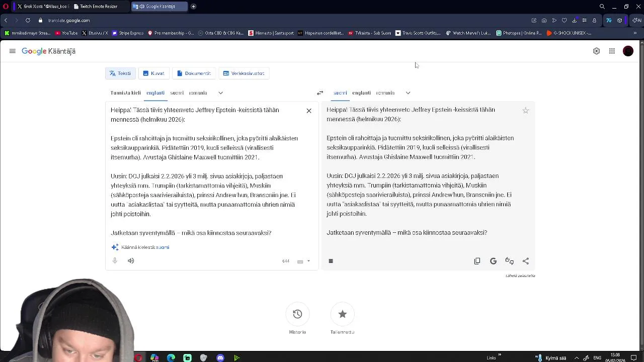Stop the translation audio playback
This screenshot has height=362, width=644.
pyautogui.click(x=331, y=261)
